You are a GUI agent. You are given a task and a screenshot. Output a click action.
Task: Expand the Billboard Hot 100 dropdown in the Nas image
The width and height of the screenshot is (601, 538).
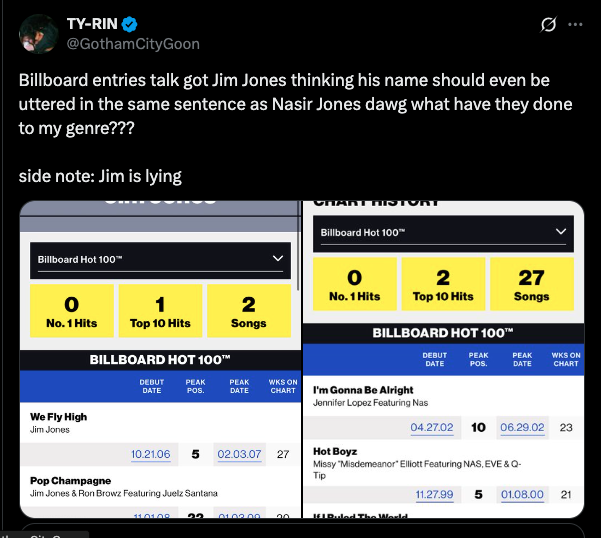tap(443, 233)
